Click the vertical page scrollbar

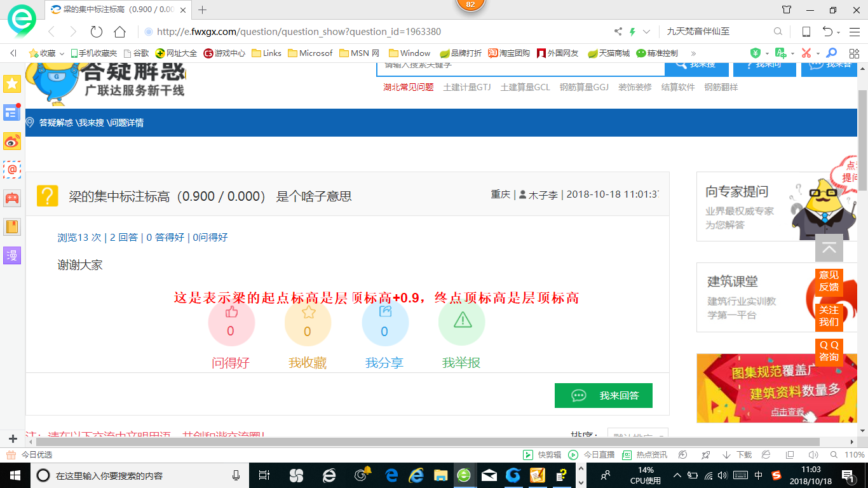(x=862, y=140)
